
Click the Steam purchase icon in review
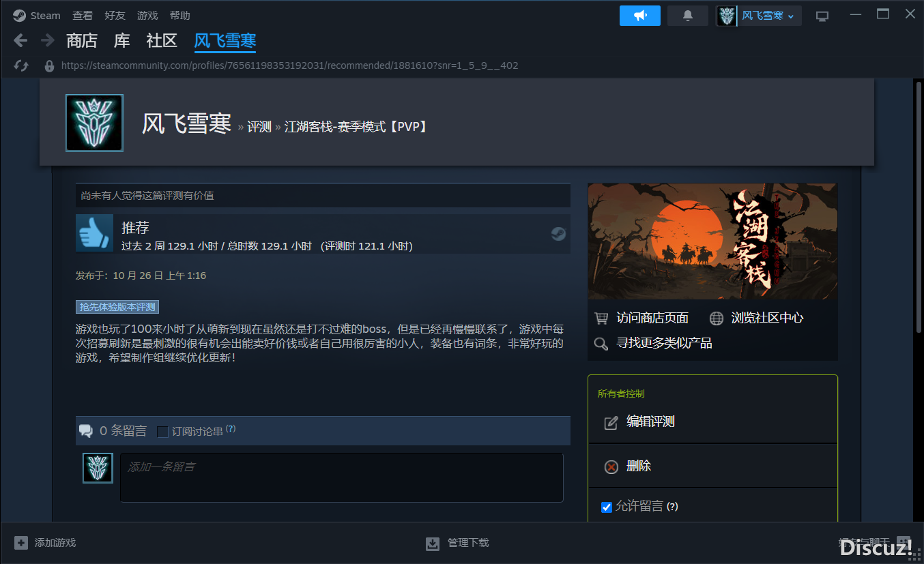[558, 234]
